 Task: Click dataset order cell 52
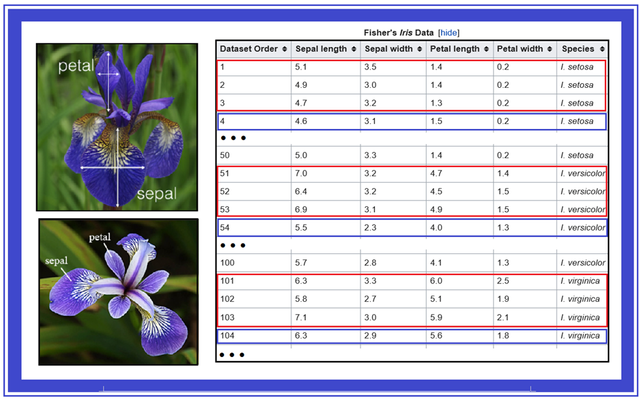click(225, 191)
